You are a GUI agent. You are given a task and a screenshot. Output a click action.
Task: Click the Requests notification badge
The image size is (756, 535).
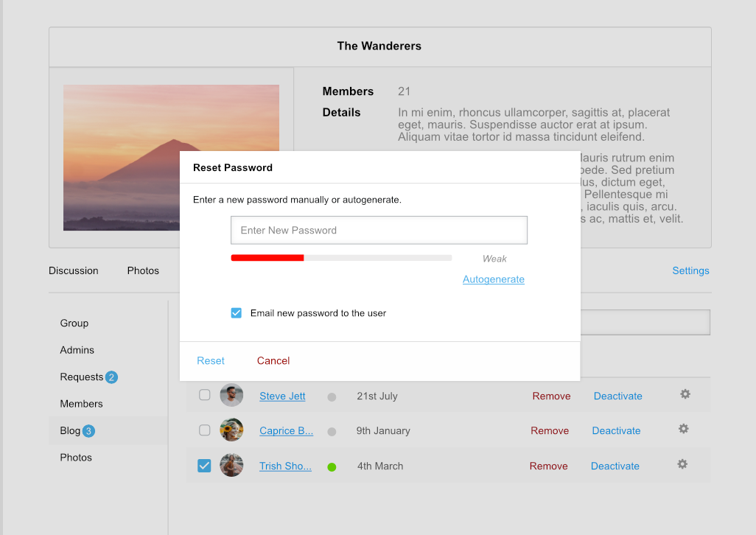111,377
